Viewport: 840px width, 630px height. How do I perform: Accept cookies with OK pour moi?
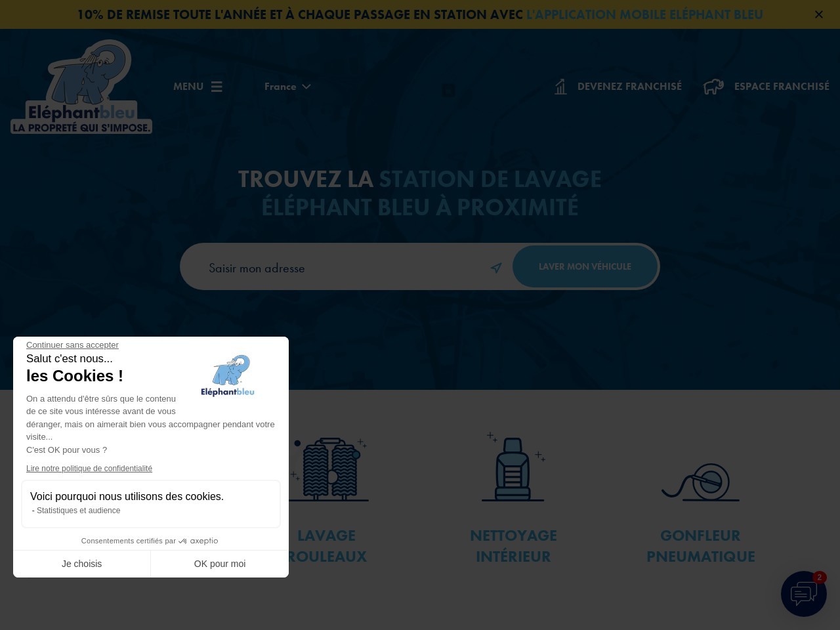(x=220, y=564)
